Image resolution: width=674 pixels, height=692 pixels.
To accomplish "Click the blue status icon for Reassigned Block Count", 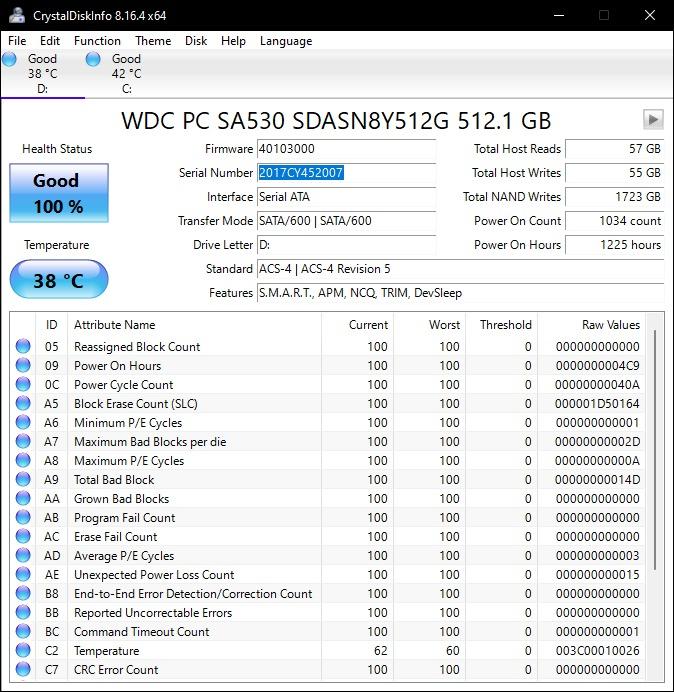I will [x=23, y=346].
